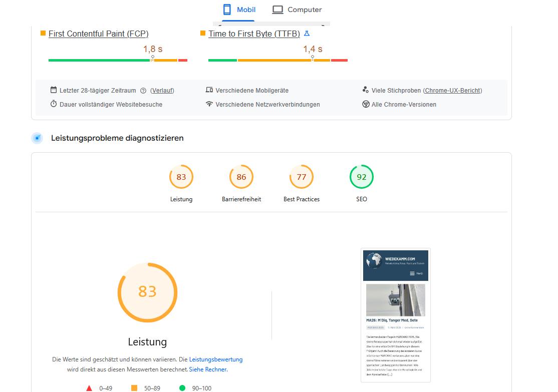Click the help icon next to 28-tägiger Zeitraum
Viewport: 558px width, 392px height.
(x=143, y=91)
